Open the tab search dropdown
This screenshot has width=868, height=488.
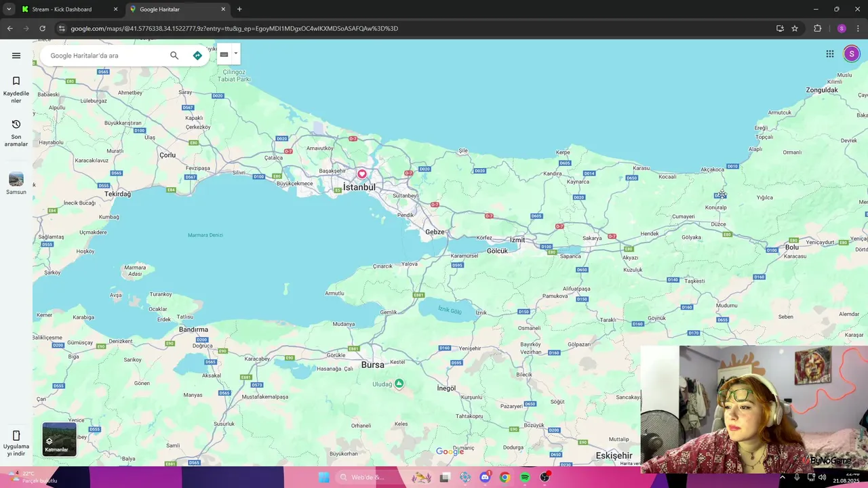tap(9, 9)
